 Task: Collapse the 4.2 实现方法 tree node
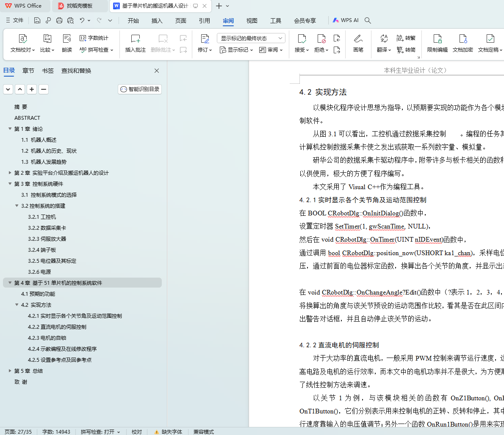[17, 305]
